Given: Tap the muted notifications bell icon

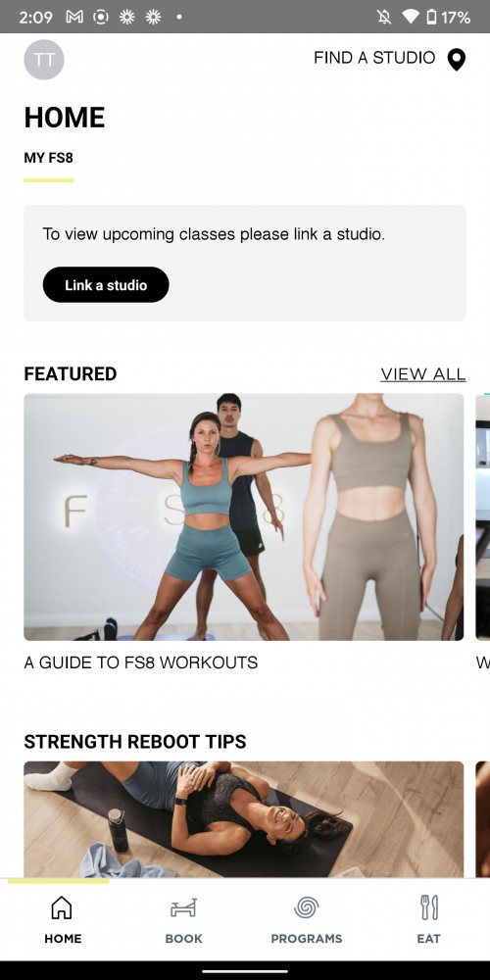Looking at the screenshot, I should (x=384, y=17).
